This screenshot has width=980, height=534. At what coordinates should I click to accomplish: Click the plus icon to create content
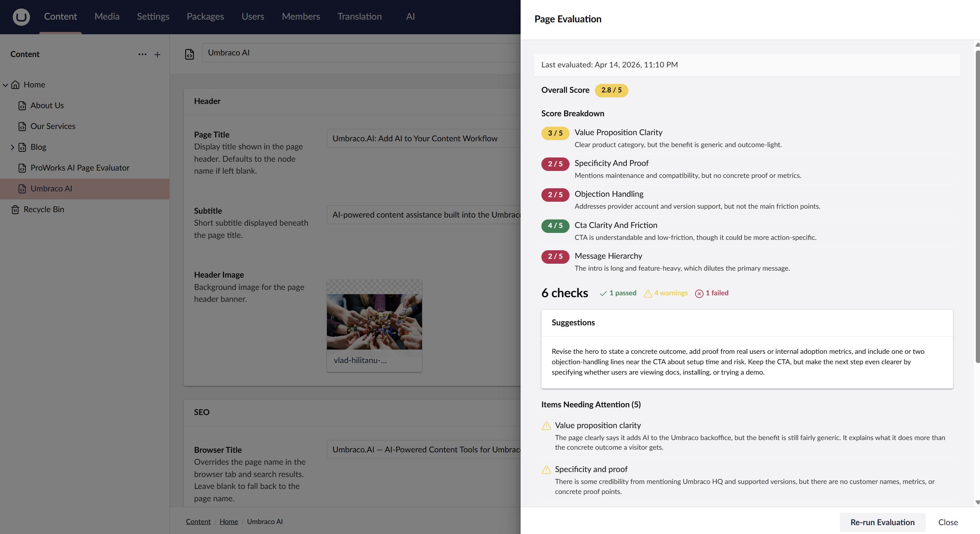[x=157, y=54]
